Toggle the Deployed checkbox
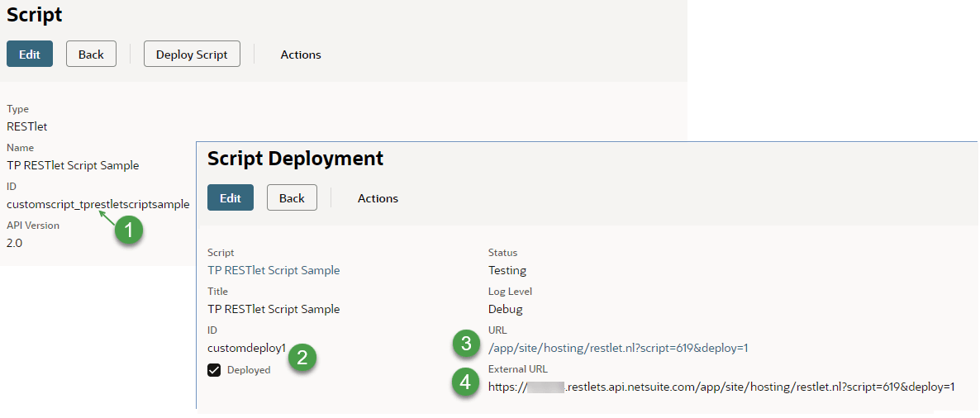Image resolution: width=980 pixels, height=418 pixels. pyautogui.click(x=214, y=370)
